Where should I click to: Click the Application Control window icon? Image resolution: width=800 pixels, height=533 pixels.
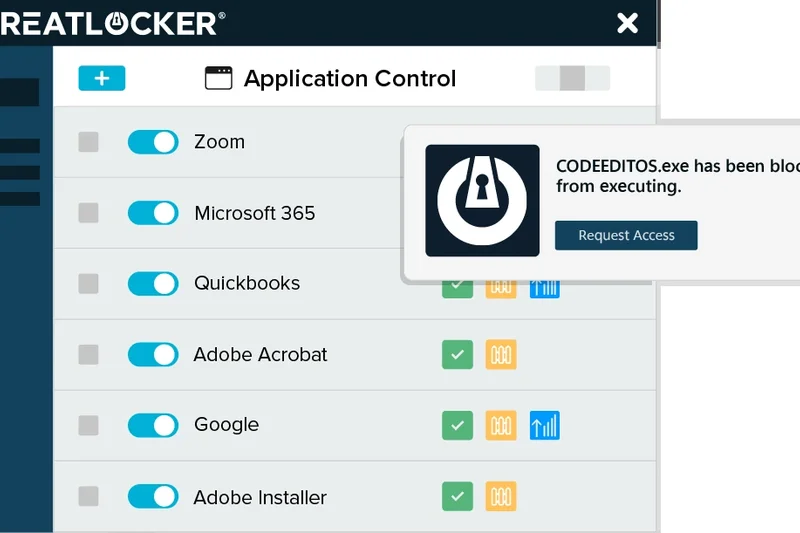click(218, 78)
